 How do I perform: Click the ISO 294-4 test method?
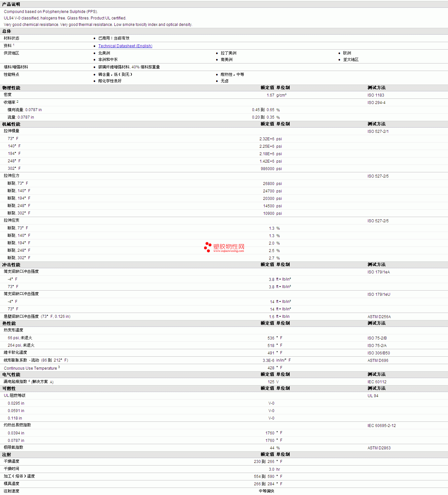(x=376, y=103)
